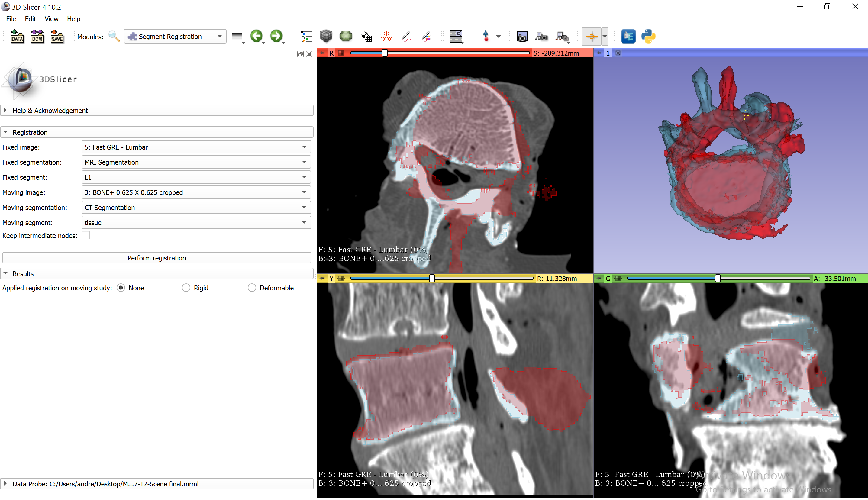Capture a screenshot with the camera tool
The height and width of the screenshot is (500, 868).
click(x=522, y=36)
